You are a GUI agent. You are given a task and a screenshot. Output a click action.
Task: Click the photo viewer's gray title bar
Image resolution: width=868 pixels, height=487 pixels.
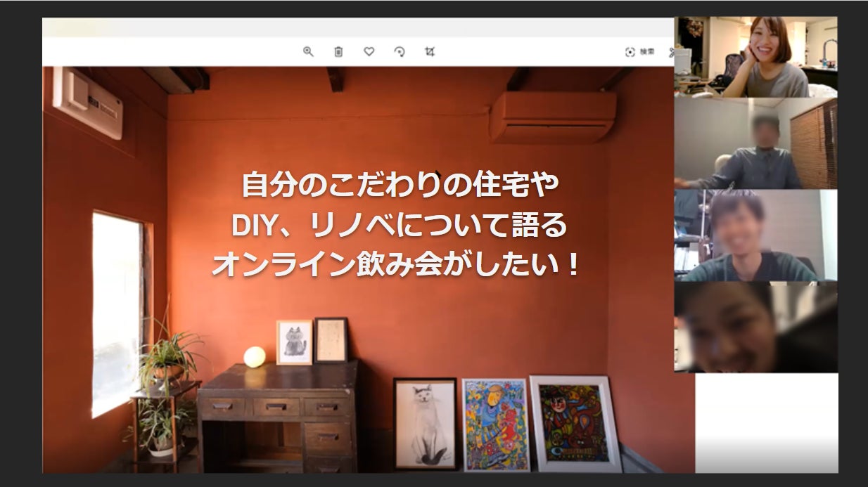point(352,27)
